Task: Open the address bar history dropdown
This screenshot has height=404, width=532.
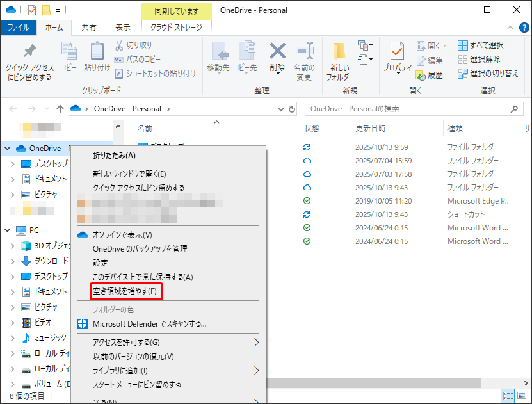Action: click(281, 109)
